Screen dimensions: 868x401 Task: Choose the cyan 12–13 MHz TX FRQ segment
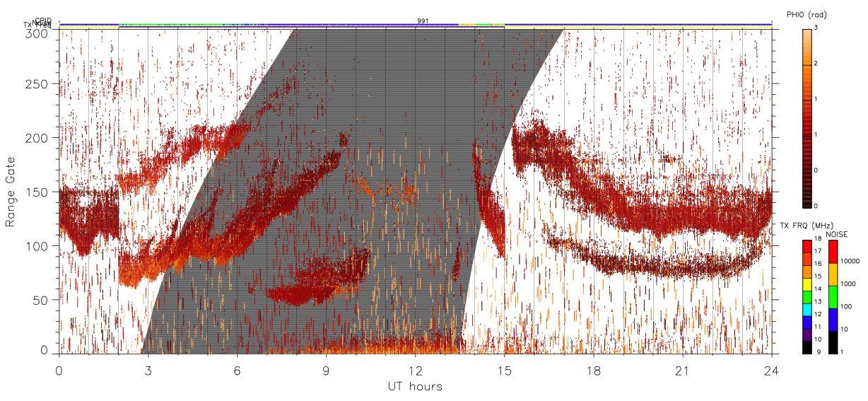pos(807,309)
